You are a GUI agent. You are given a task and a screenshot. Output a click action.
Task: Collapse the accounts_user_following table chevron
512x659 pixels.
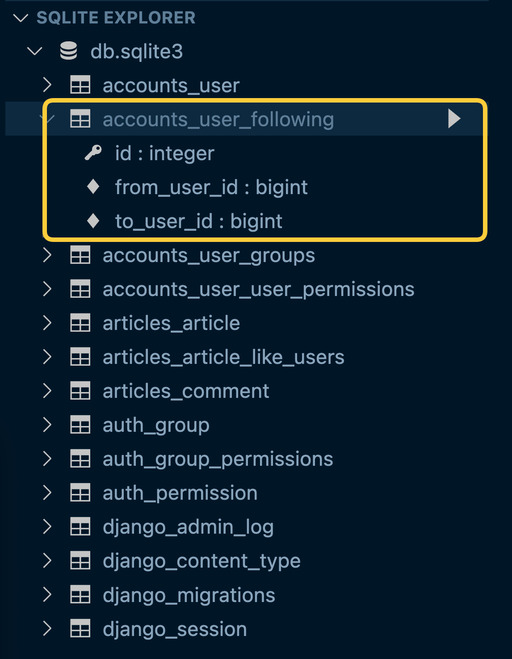tap(47, 119)
